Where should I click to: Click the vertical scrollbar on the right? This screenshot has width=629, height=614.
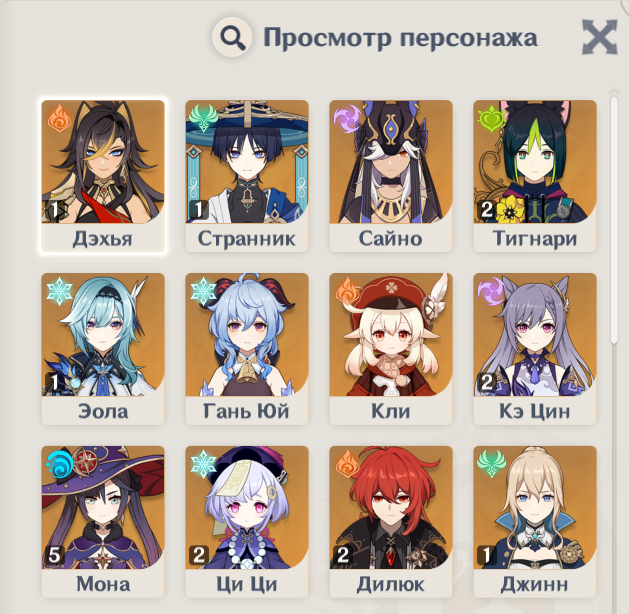pyautogui.click(x=614, y=219)
